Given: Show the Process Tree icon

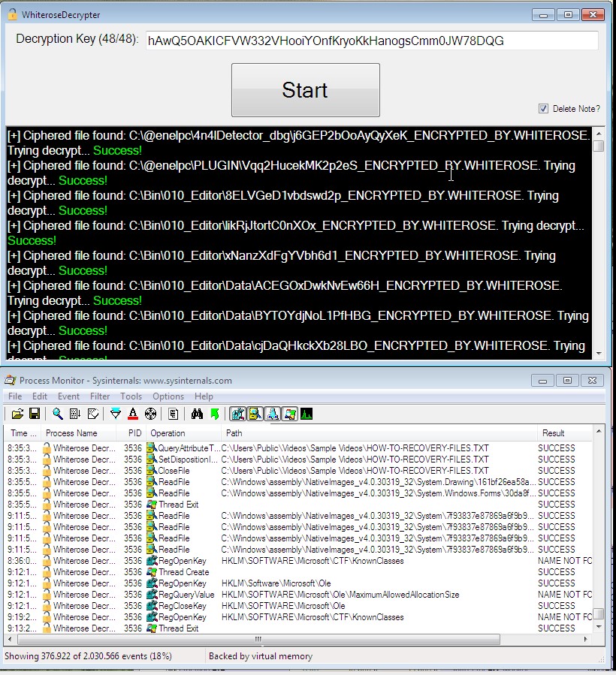Looking at the screenshot, I should pyautogui.click(x=174, y=414).
